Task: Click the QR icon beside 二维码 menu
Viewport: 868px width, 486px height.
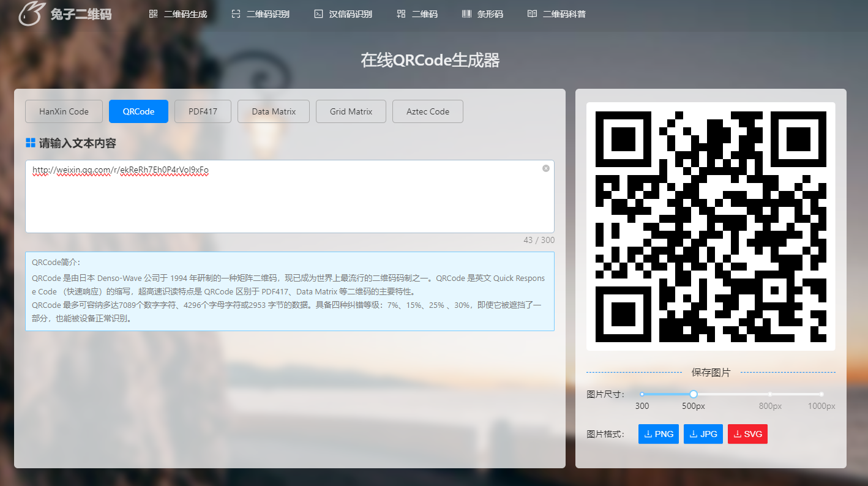Action: pos(401,13)
